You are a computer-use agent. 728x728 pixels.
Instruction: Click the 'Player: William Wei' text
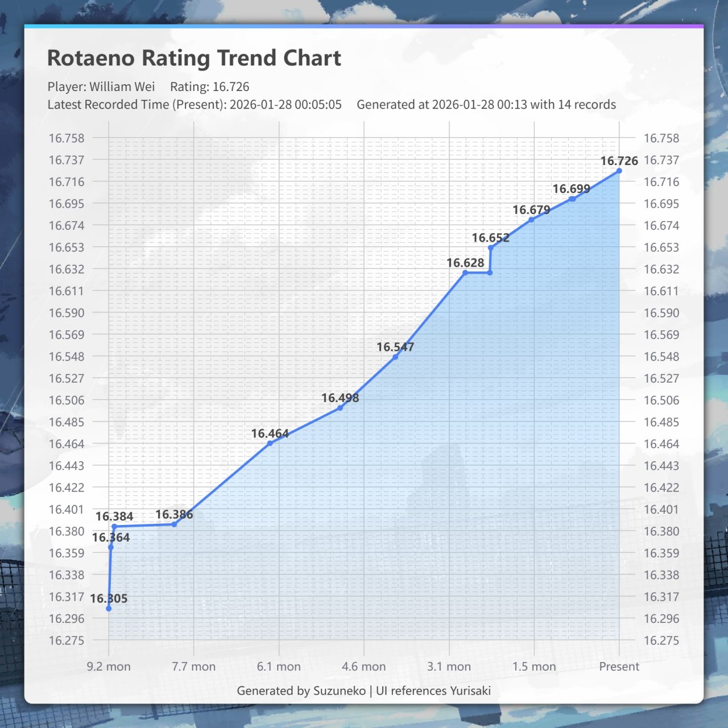pos(101,87)
